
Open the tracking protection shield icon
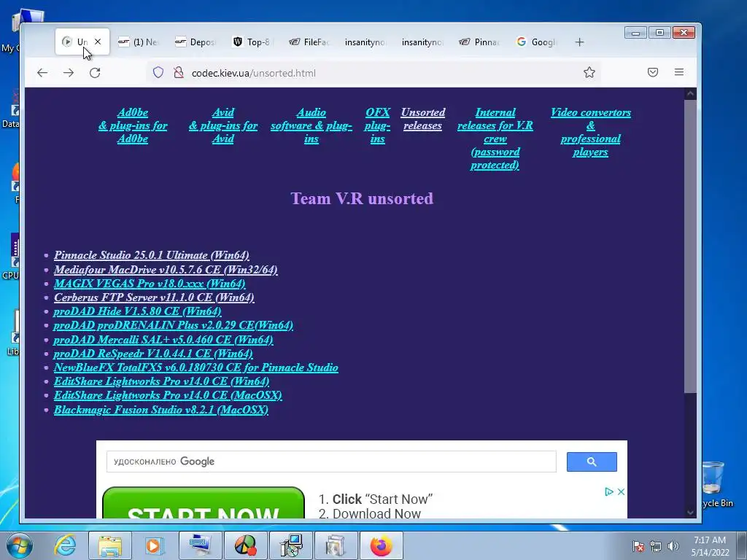tap(158, 72)
